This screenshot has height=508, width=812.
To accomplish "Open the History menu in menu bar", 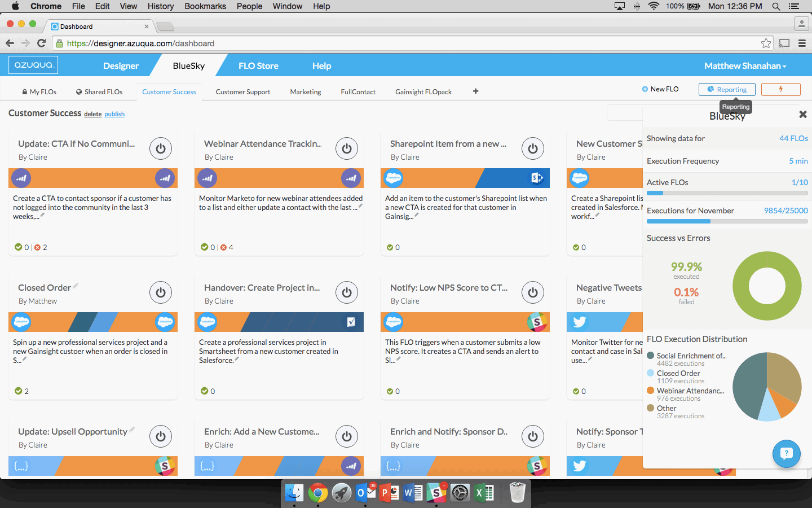I will coord(161,6).
